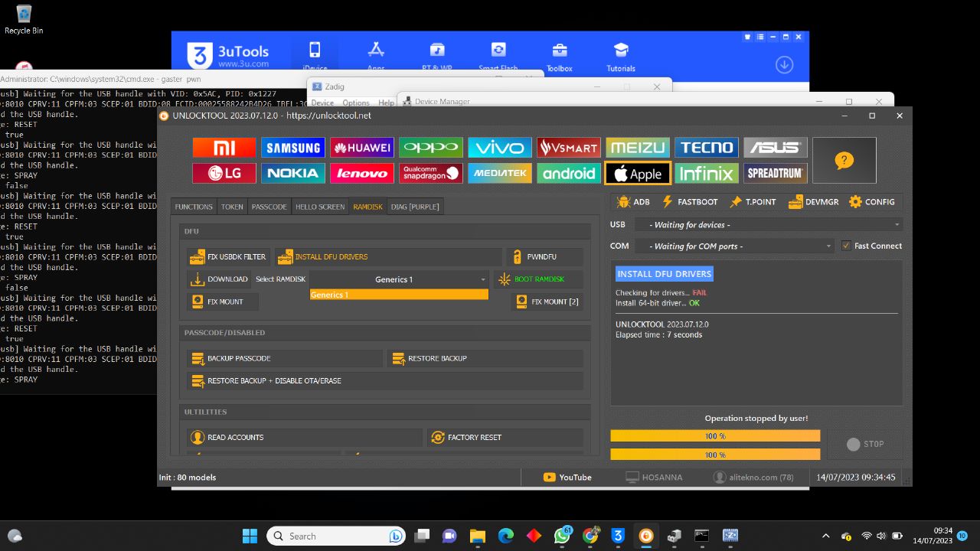This screenshot has height=551, width=980.
Task: Select the Samsung brand tile
Action: pos(293,148)
